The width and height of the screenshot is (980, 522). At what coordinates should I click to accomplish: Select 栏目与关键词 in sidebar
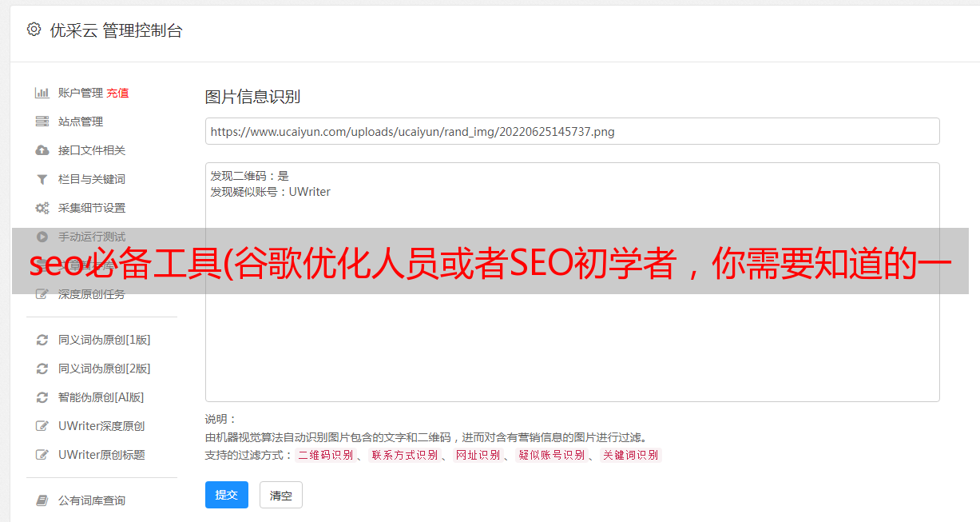coord(92,179)
